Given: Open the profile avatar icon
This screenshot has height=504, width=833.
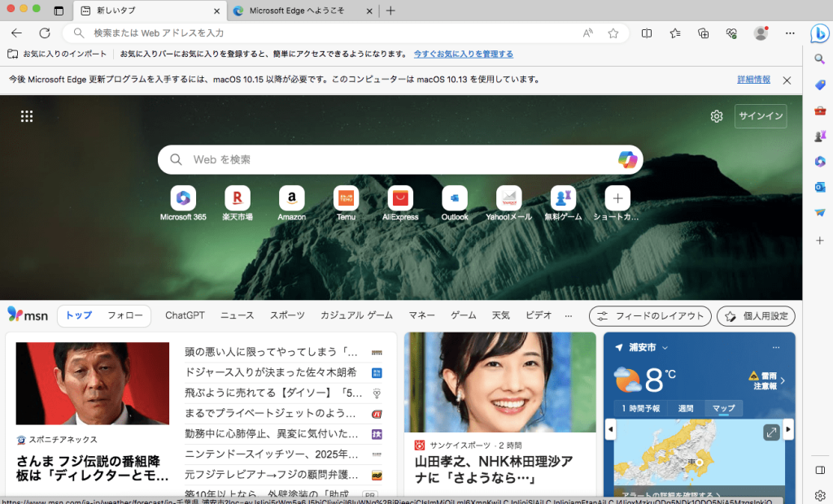Looking at the screenshot, I should (761, 33).
